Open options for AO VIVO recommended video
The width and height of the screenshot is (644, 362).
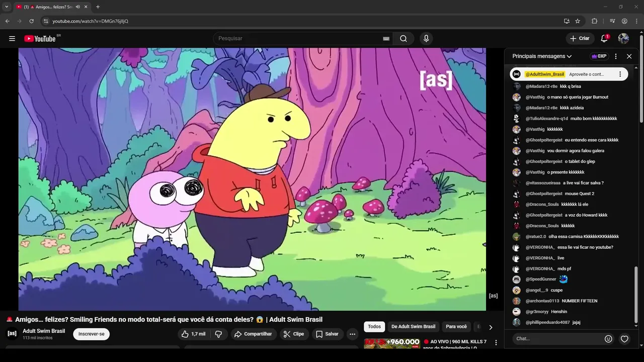(x=496, y=342)
